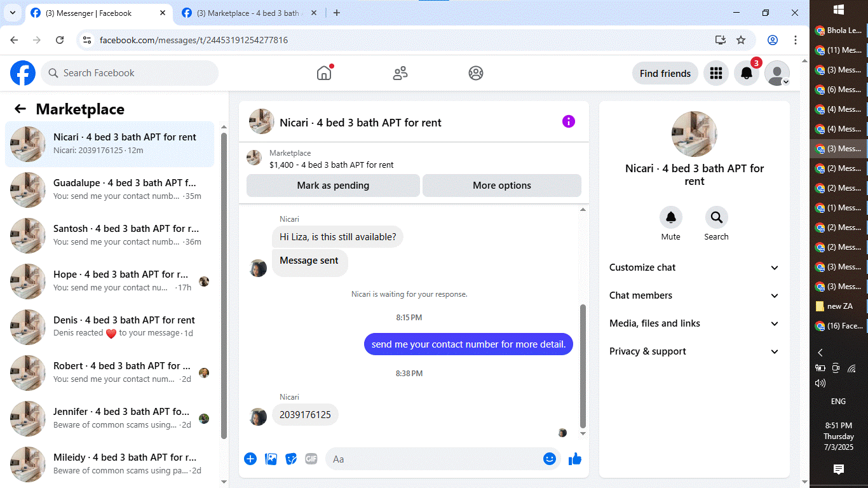The height and width of the screenshot is (488, 868).
Task: Open Robert conversation
Action: pyautogui.click(x=110, y=372)
